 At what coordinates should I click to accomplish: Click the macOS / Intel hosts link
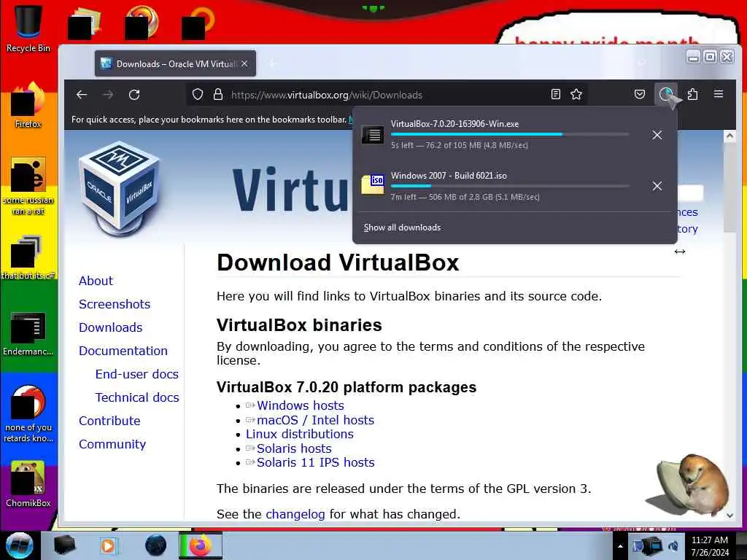click(x=315, y=420)
